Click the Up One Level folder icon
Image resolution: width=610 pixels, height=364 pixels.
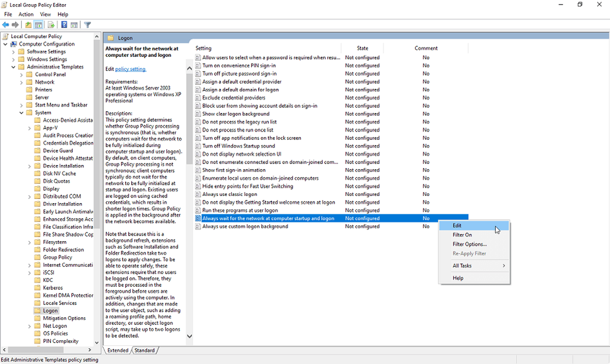tap(28, 24)
